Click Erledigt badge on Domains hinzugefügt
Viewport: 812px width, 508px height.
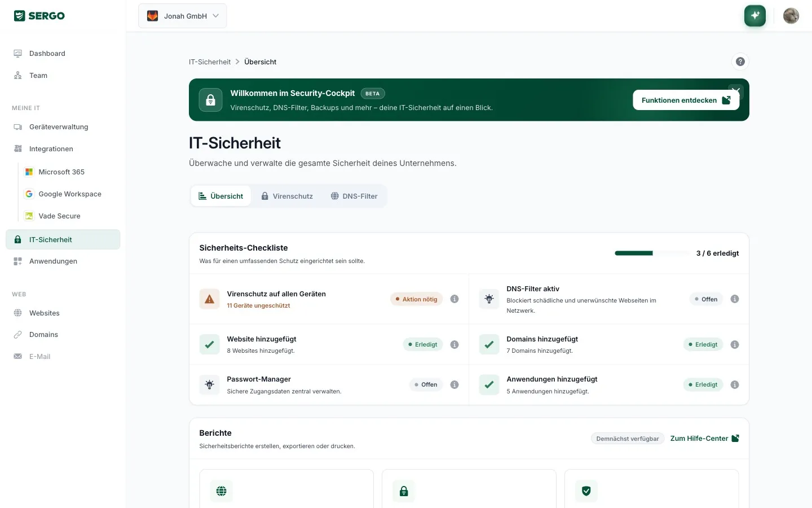(x=703, y=344)
